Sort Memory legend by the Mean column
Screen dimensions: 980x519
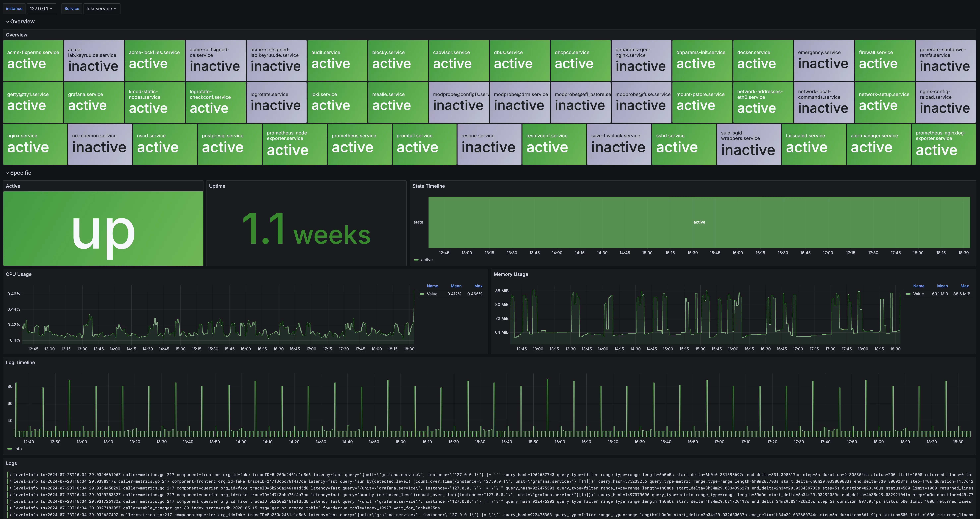click(x=942, y=286)
